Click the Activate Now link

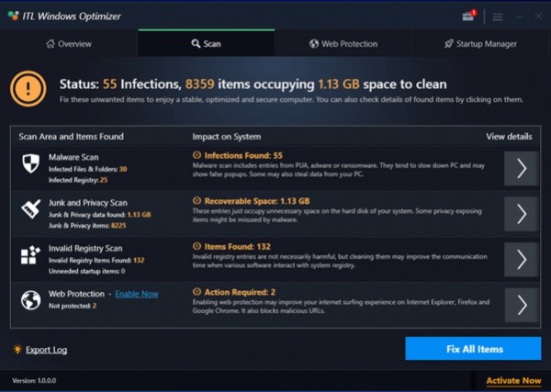513,381
